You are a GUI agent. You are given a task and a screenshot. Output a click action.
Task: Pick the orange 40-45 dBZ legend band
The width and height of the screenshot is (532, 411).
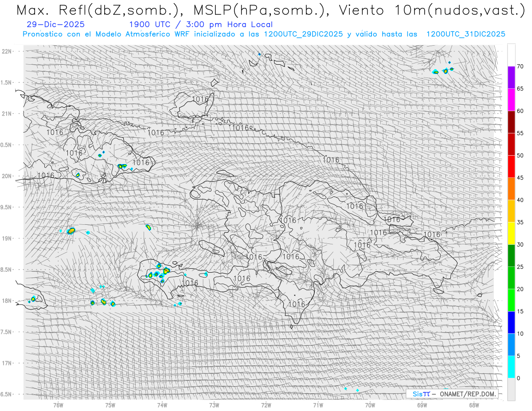click(x=511, y=189)
